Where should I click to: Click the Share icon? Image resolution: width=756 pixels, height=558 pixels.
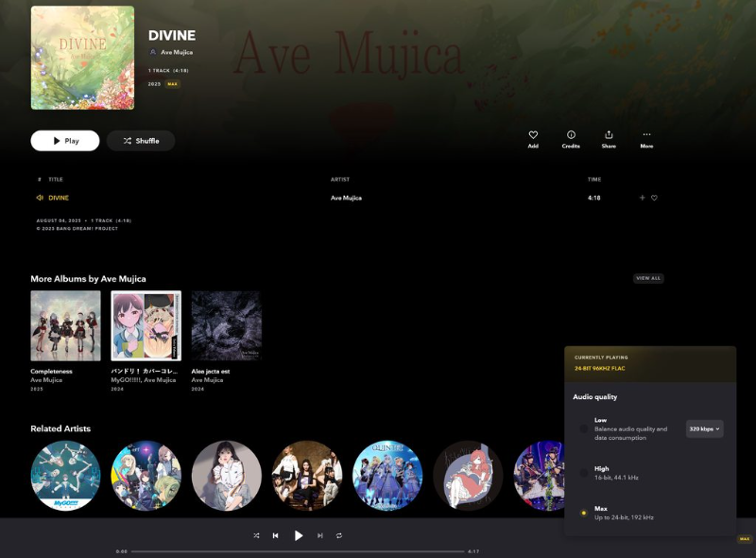pyautogui.click(x=609, y=135)
